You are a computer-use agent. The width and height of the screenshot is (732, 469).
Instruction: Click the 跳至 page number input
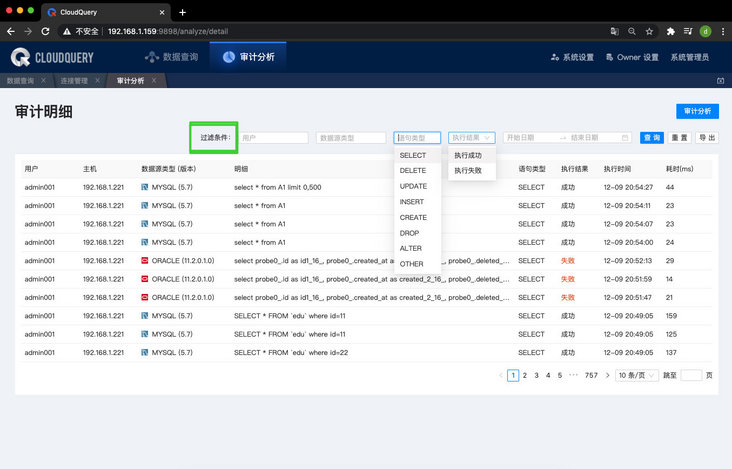pyautogui.click(x=691, y=375)
